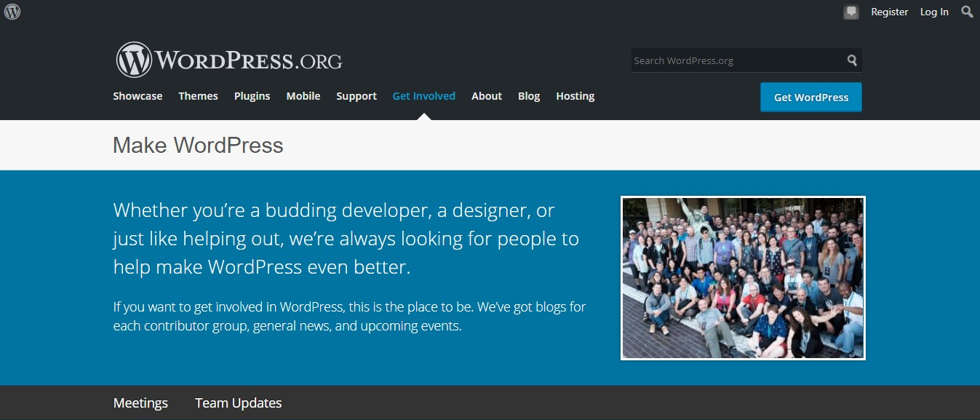Image resolution: width=980 pixels, height=420 pixels.
Task: Open the Meetings link
Action: tap(140, 403)
